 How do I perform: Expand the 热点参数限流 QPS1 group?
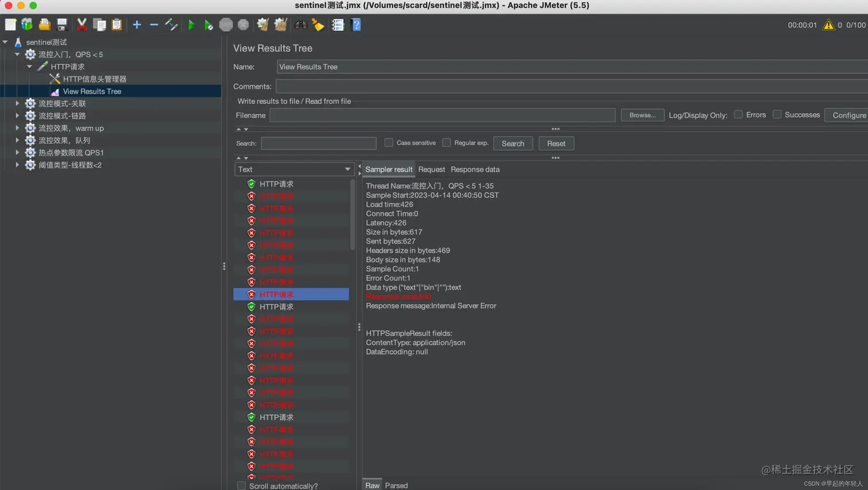coord(17,153)
